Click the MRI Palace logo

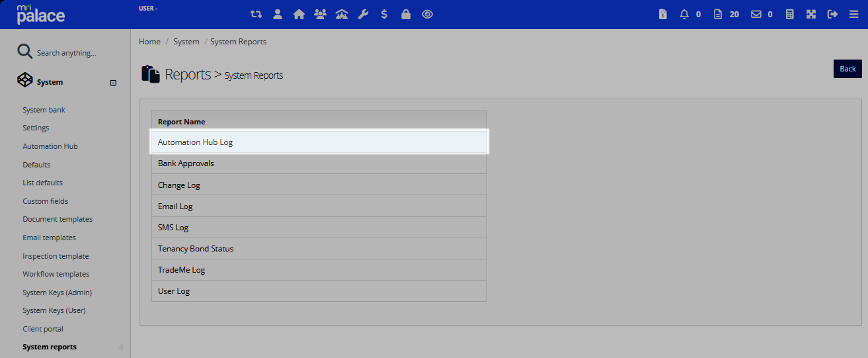coord(40,14)
